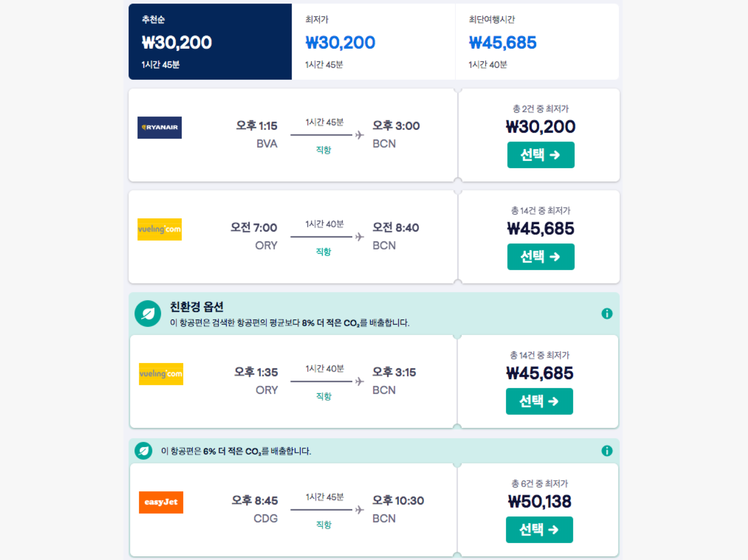Click the Ryanair airline logo
748x560 pixels.
coord(159,127)
